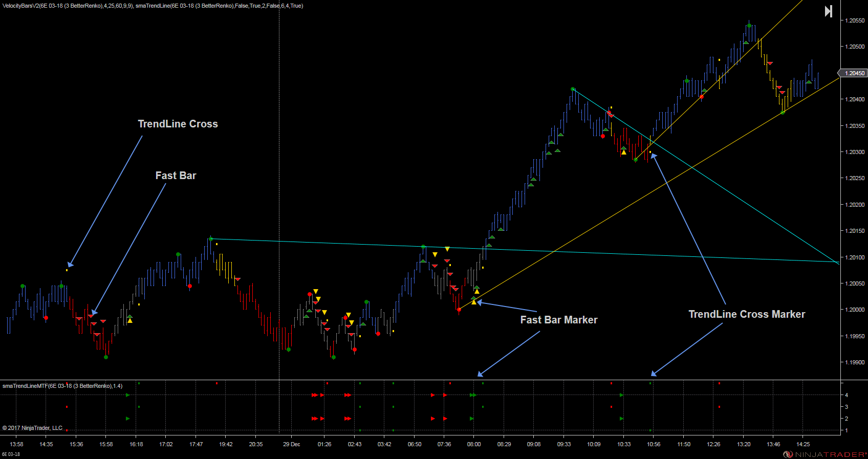The image size is (868, 459).
Task: Click scale value 1 in the MTF panel
Action: point(847,430)
